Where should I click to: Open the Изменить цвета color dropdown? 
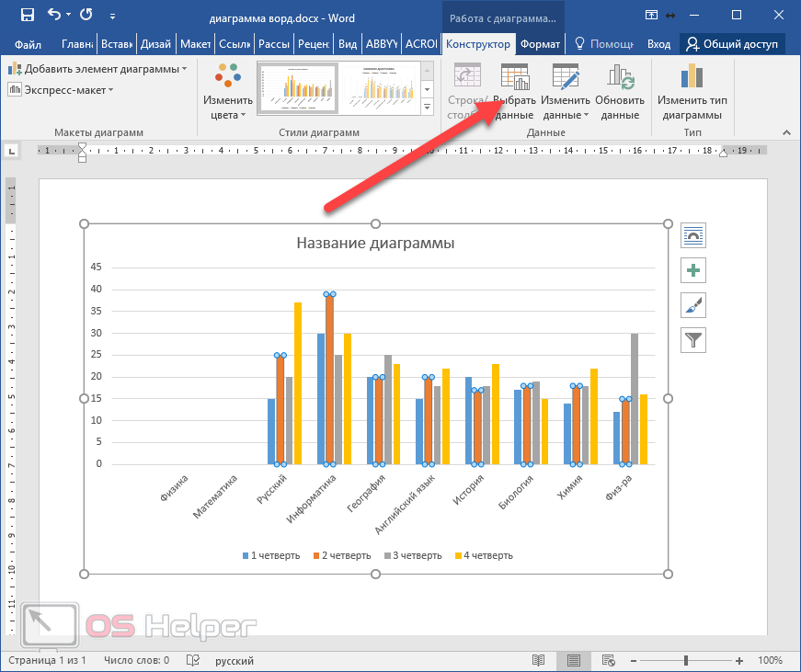tap(227, 93)
